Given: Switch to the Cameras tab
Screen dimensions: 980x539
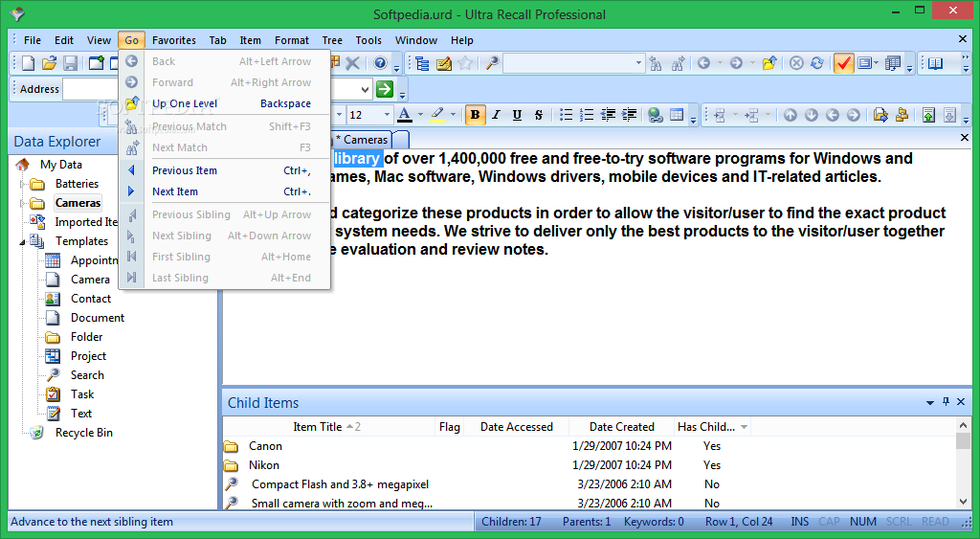Looking at the screenshot, I should [x=362, y=140].
